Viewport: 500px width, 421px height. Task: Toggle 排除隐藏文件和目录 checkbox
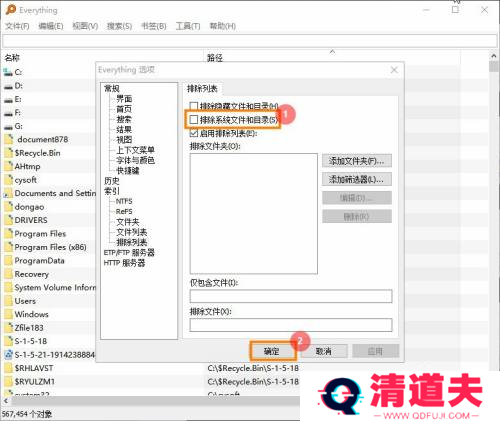click(x=194, y=106)
